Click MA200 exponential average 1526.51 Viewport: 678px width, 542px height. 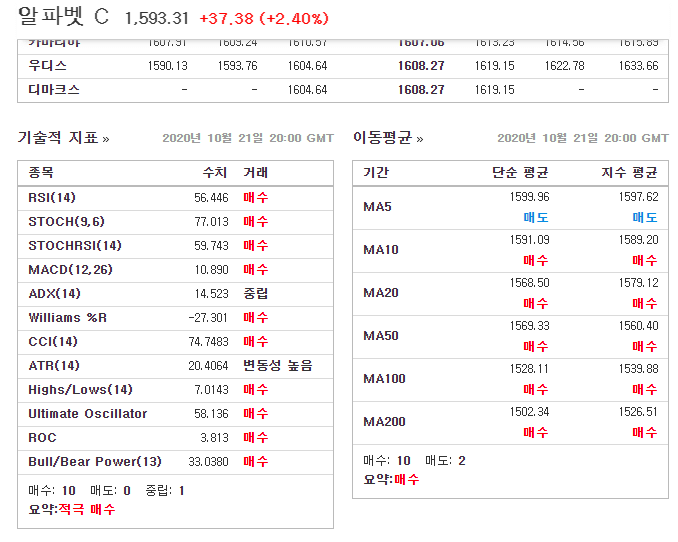(638, 411)
